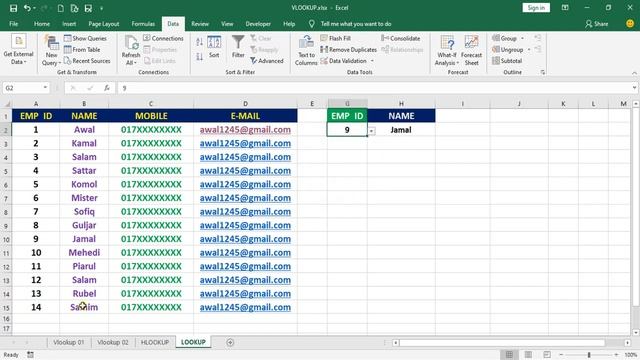The height and width of the screenshot is (360, 640).
Task: Open Data Validation dropdown arrow
Action: [x=372, y=61]
